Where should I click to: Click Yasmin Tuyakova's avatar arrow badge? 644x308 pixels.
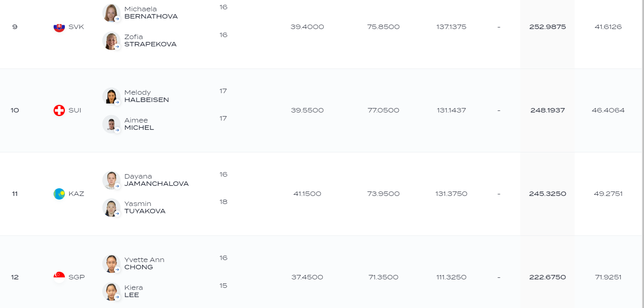[117, 214]
